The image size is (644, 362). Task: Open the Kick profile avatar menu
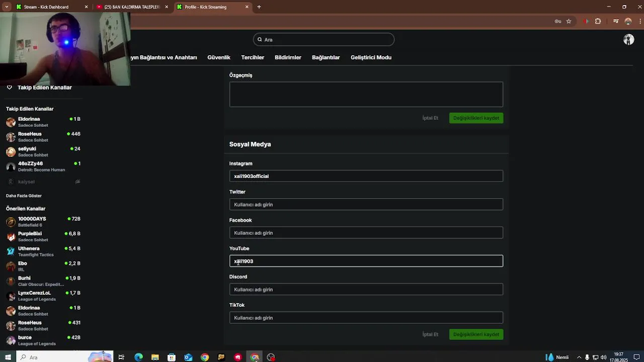click(x=628, y=40)
